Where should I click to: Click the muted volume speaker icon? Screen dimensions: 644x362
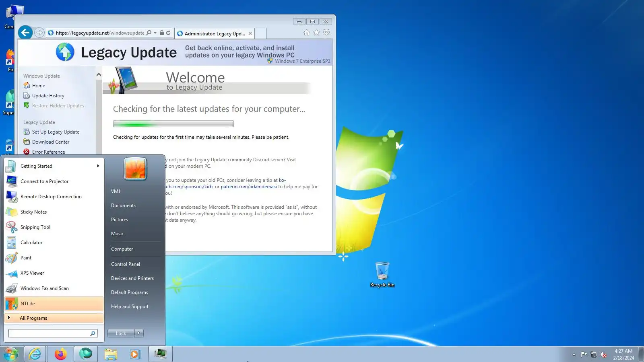603,354
